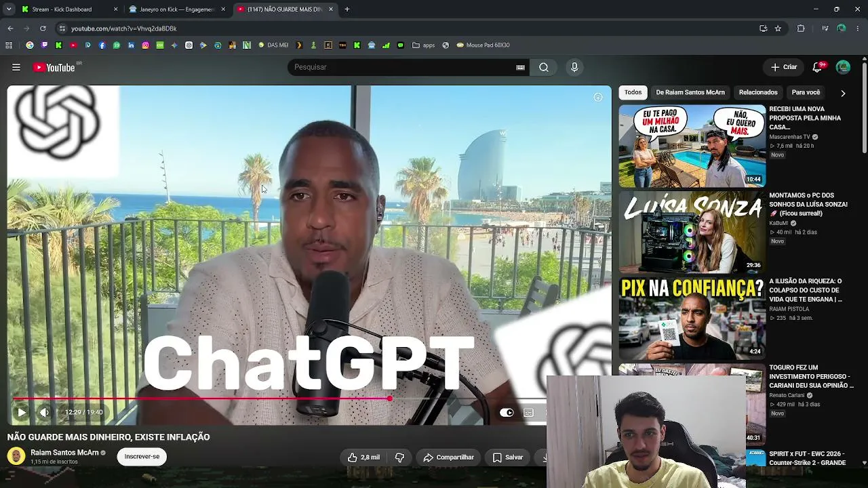Like the video with 2,8 mil likes
The image size is (868, 488).
click(363, 457)
